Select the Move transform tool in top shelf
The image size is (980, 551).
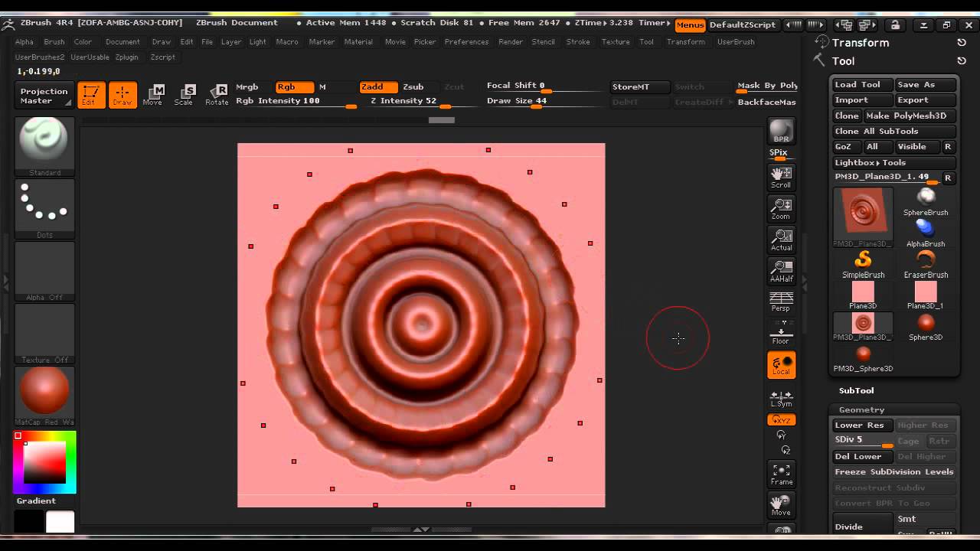(x=152, y=95)
